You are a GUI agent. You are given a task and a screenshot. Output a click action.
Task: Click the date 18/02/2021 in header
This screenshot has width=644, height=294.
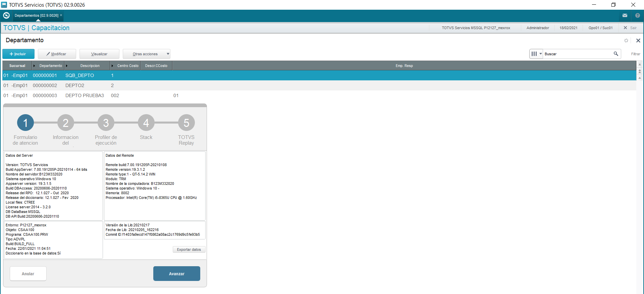click(x=569, y=28)
